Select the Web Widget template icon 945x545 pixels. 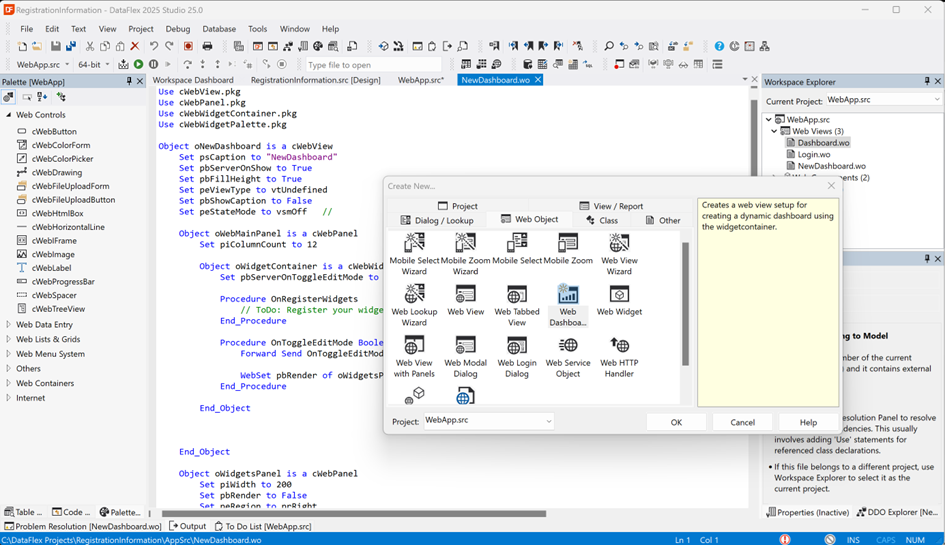click(x=619, y=300)
